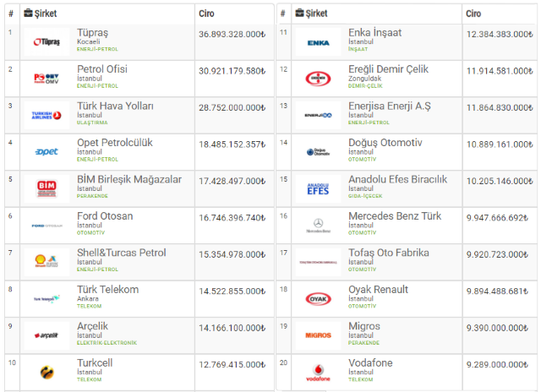Open the Turkcell yellow logo
Screen dimensions: 541x392
(x=46, y=372)
